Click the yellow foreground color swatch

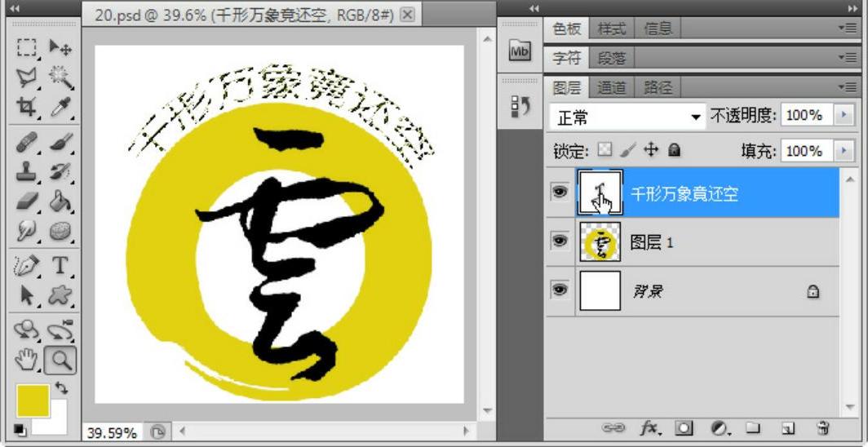pos(33,399)
